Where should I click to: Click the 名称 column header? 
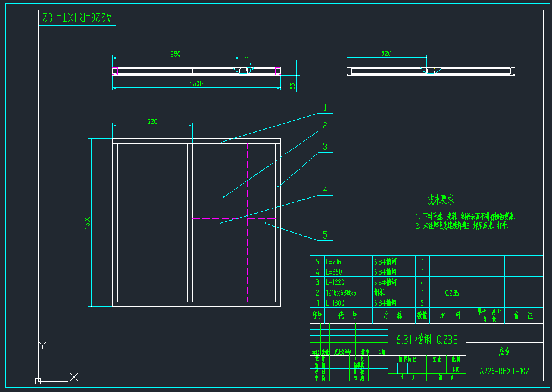tap(393, 315)
